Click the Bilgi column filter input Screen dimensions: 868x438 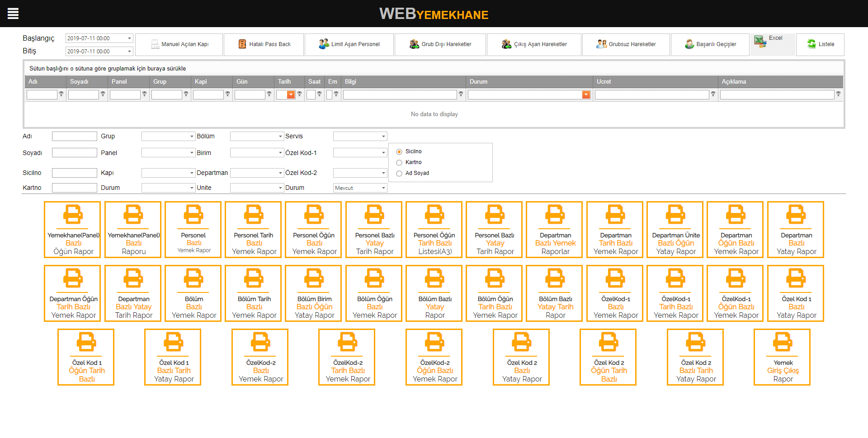(400, 94)
